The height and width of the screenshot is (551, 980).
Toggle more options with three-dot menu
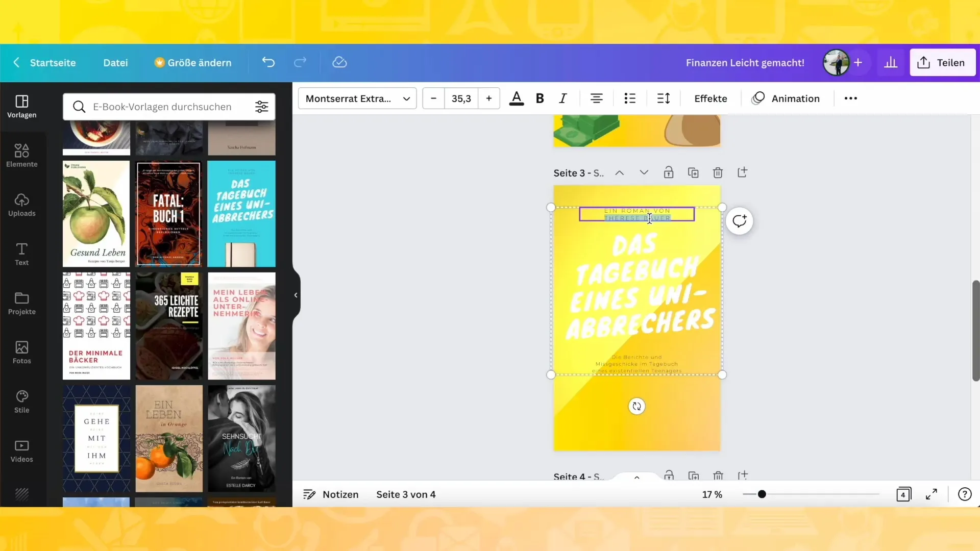(x=851, y=98)
